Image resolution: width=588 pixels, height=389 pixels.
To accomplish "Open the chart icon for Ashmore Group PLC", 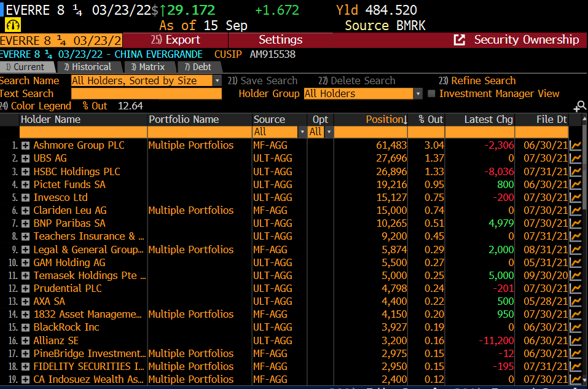I will click(x=576, y=145).
